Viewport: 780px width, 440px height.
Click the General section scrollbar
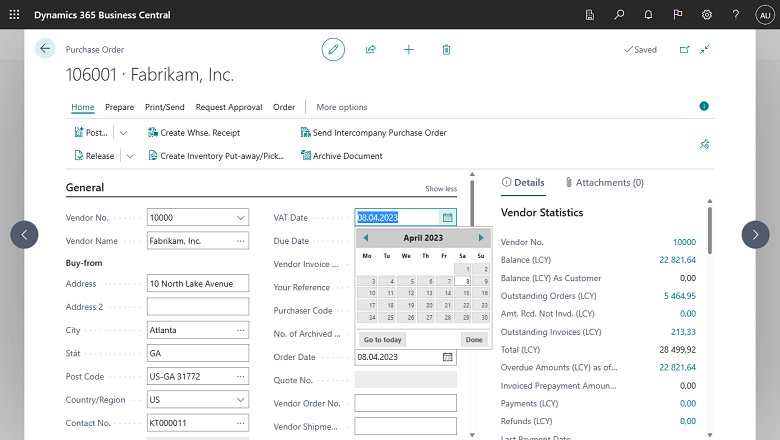click(472, 204)
